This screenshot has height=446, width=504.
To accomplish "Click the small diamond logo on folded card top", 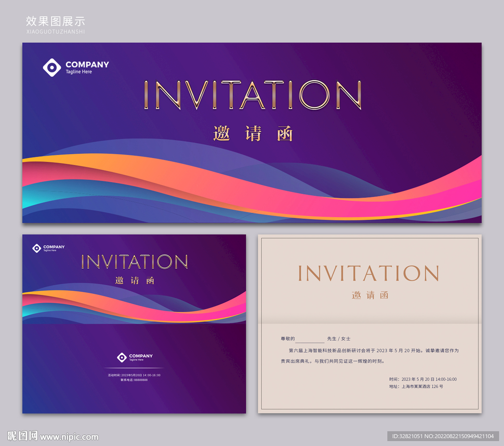I will [x=36, y=248].
